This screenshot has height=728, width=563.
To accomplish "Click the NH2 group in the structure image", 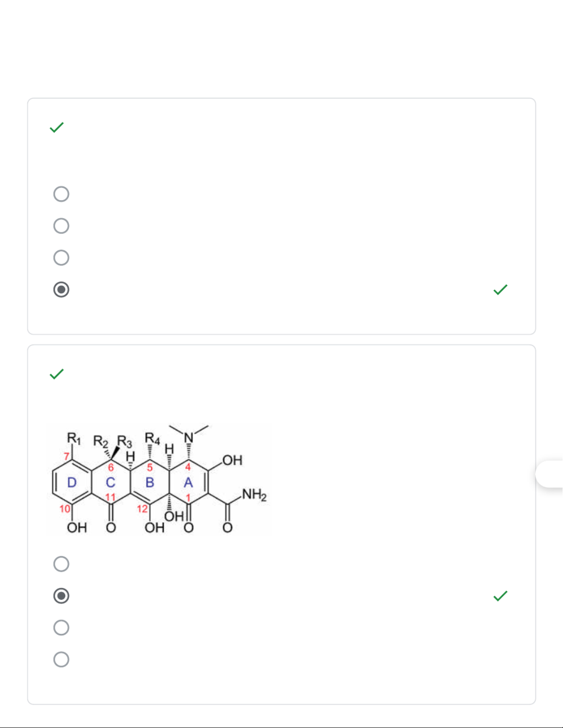I will point(254,495).
